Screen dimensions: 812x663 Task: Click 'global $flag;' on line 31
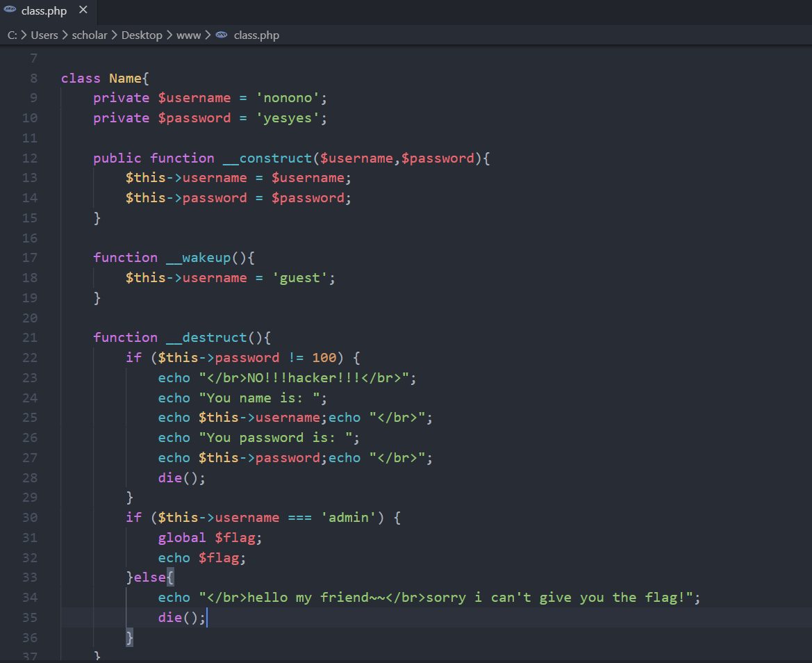pos(210,538)
